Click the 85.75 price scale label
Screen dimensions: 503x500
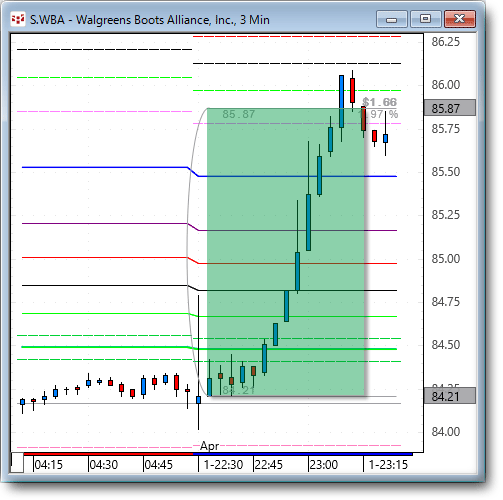tap(446, 129)
